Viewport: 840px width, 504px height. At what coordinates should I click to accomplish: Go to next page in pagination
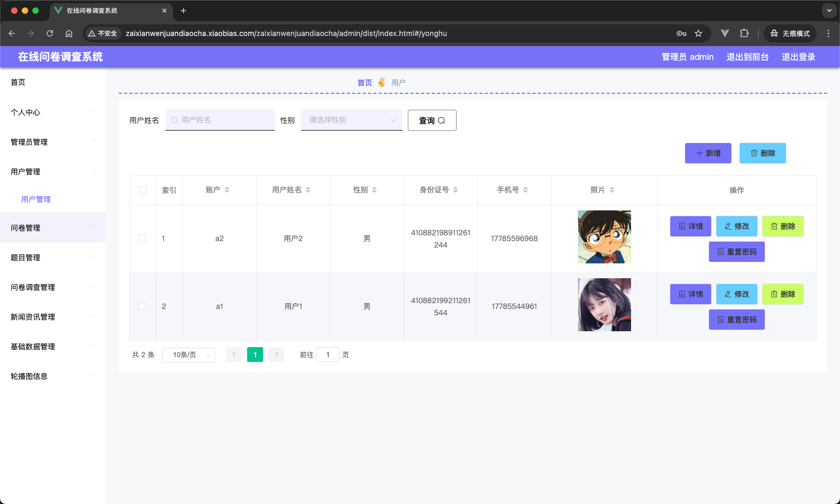[x=276, y=355]
